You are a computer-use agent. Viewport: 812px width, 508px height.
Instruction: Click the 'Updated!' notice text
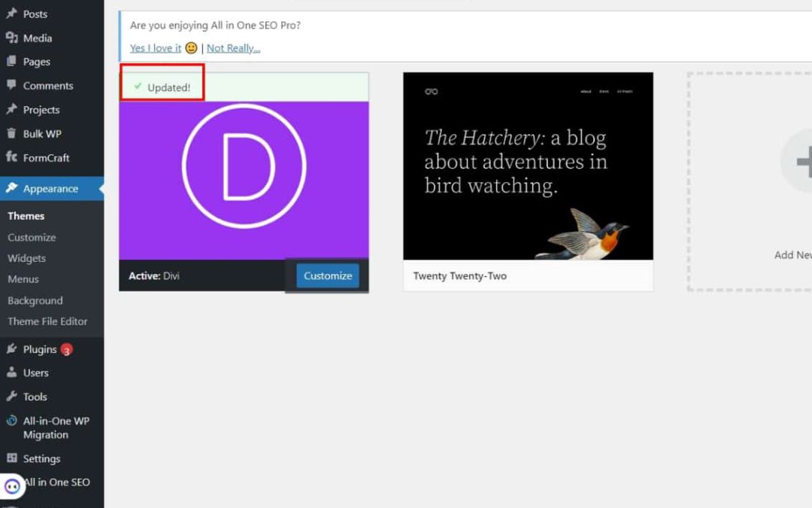169,87
